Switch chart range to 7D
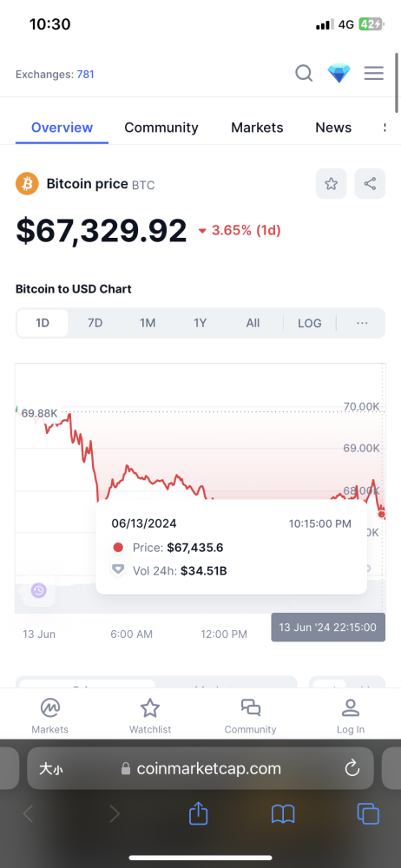 tap(95, 323)
